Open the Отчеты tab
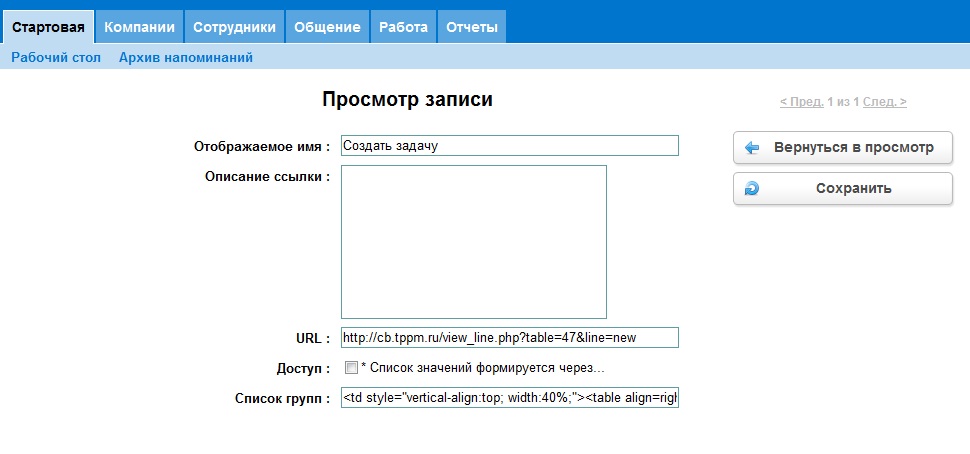The width and height of the screenshot is (970, 454). click(472, 27)
